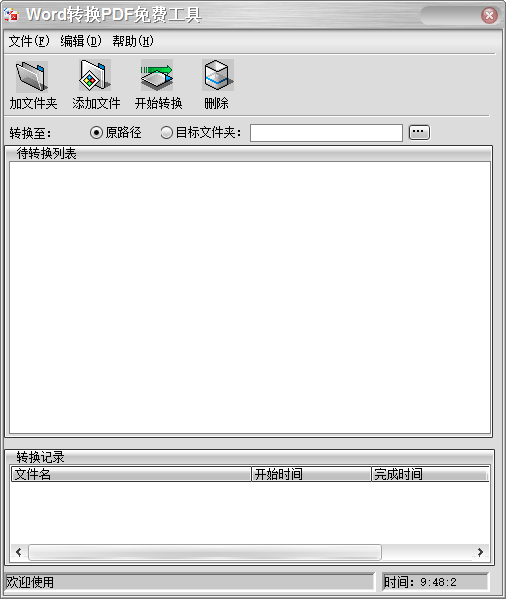Viewport: 506px width, 599px height.
Task: Click the 开始时间 column header
Action: (311, 474)
